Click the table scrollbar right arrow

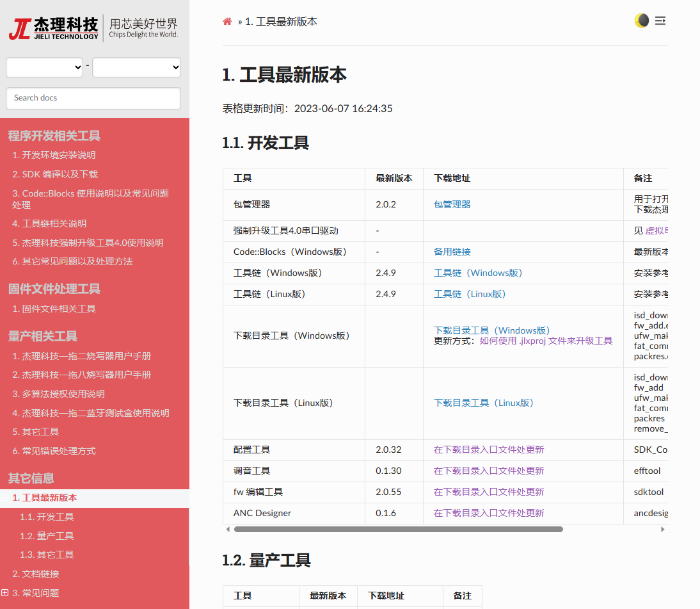(x=662, y=530)
